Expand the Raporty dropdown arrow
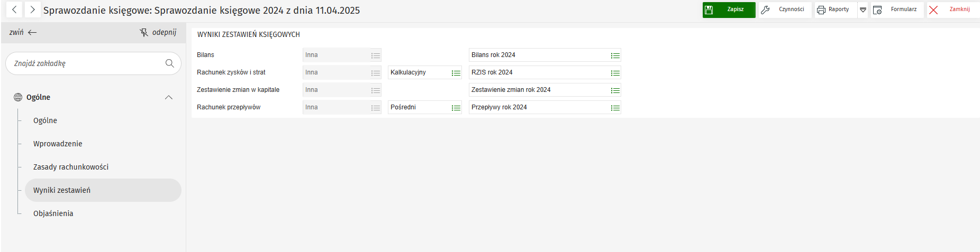Image resolution: width=980 pixels, height=252 pixels. 863,10
